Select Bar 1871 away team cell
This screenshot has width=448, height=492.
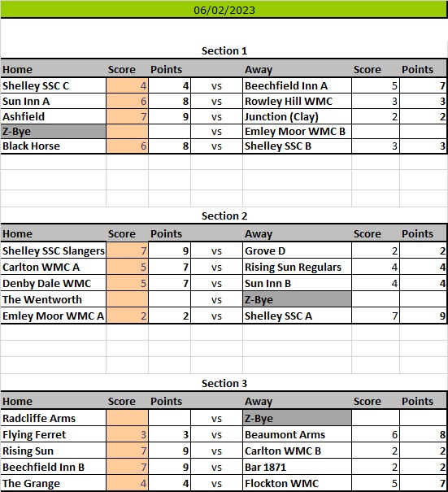(x=297, y=467)
